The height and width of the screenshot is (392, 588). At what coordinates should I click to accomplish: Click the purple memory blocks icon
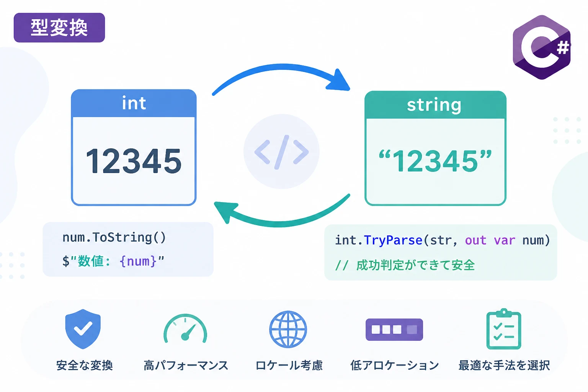[x=394, y=330]
